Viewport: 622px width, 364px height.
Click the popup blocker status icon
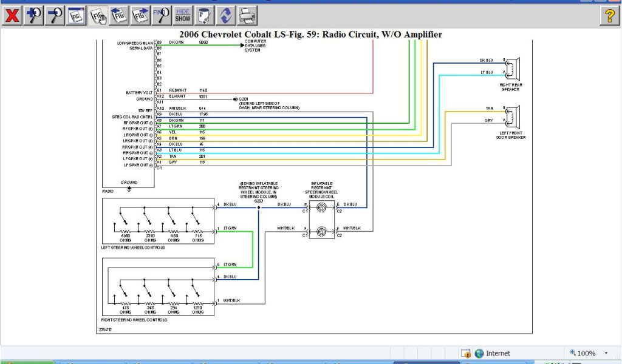[x=466, y=353]
